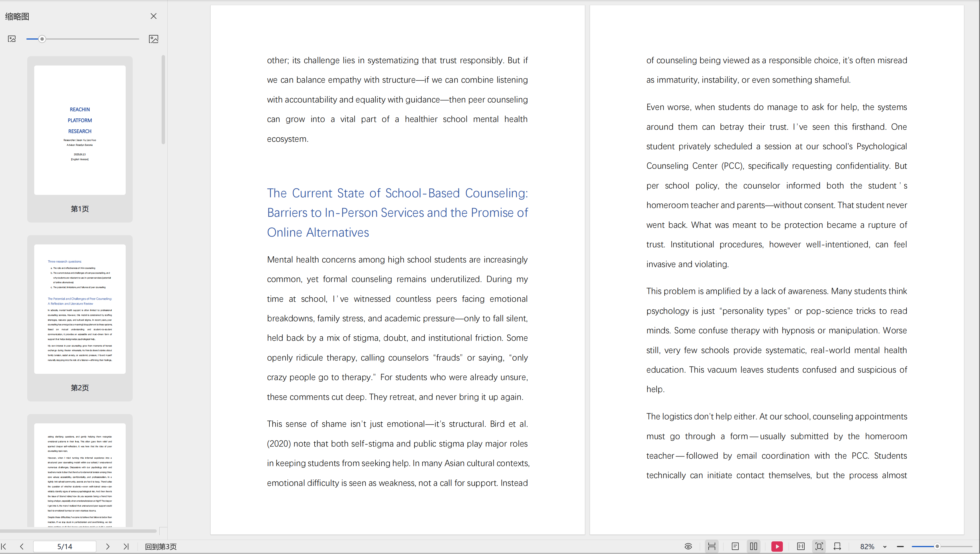Go to the first page

coord(4,546)
